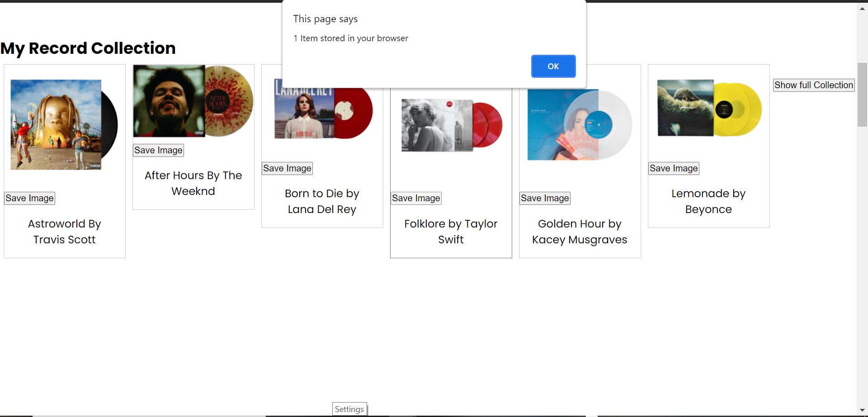Click the '1 Item stored in your browser' message
Viewport: 868px width, 417px height.
tap(351, 38)
